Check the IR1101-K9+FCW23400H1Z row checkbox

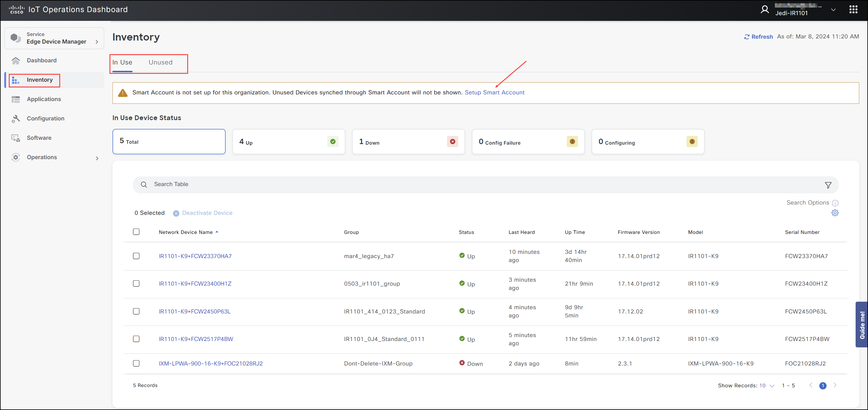(136, 284)
